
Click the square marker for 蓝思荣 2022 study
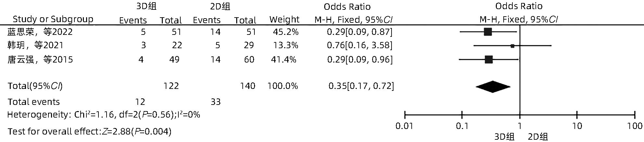[x=487, y=32]
